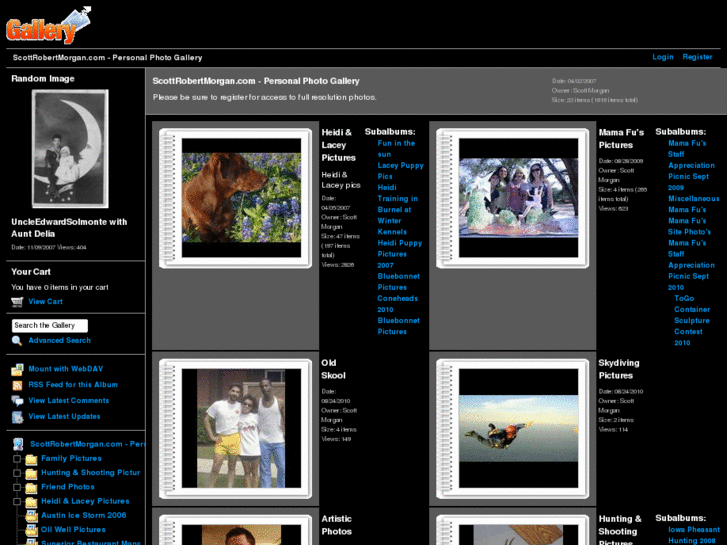Open View Latest Updates link

[64, 417]
